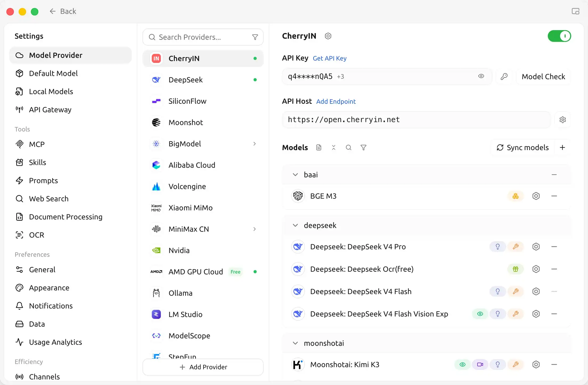Viewport: 588px width, 385px height.
Task: Open Default Model settings
Action: pos(70,73)
